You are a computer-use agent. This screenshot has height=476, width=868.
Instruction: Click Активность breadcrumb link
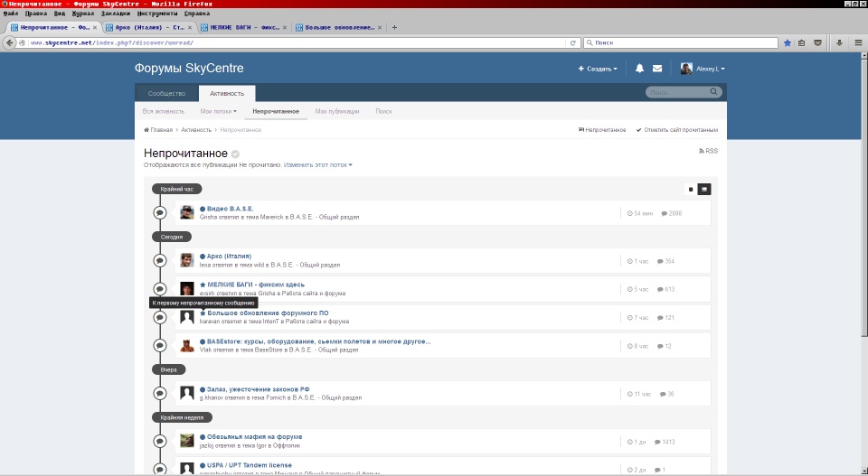tap(196, 130)
